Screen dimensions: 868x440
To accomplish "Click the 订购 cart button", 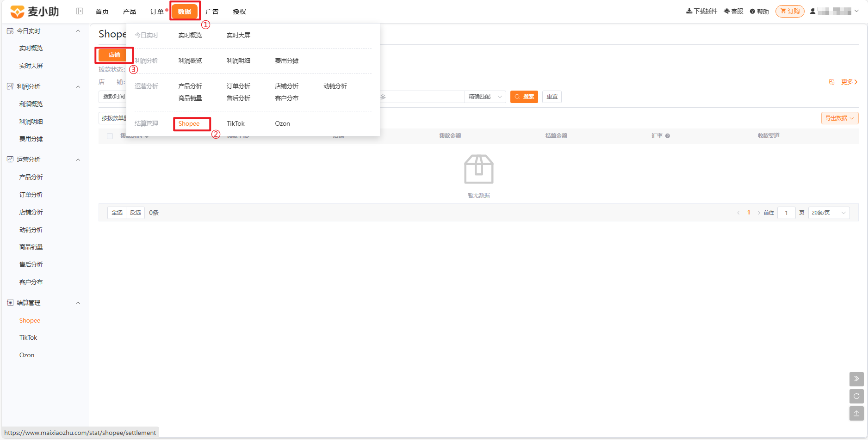I will [790, 11].
